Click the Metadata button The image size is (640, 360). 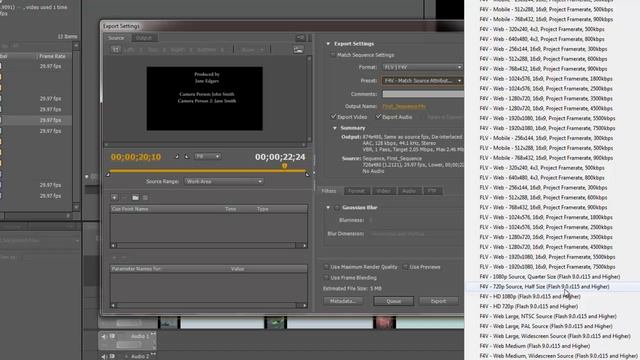pos(343,301)
